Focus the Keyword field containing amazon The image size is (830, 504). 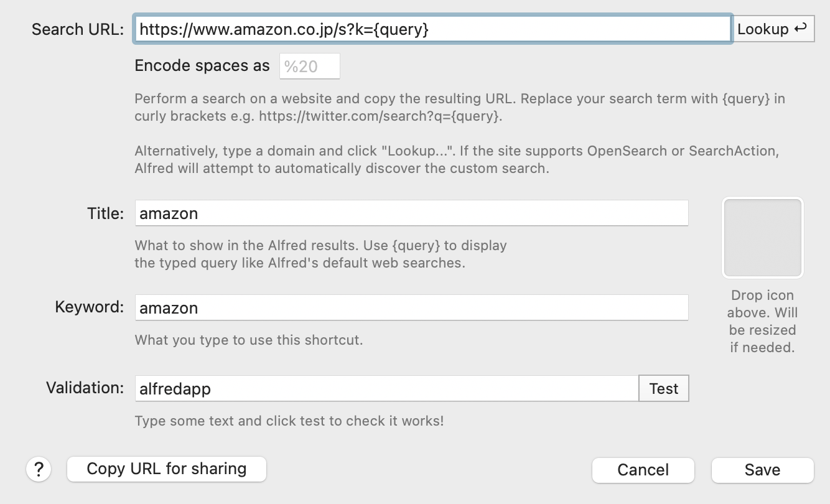coord(412,308)
